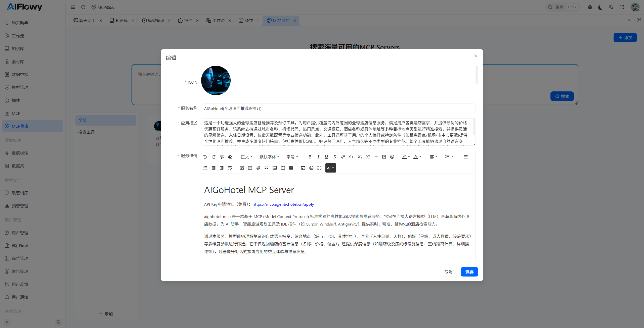Apply bold formatting in the editor toolbar

click(x=310, y=157)
